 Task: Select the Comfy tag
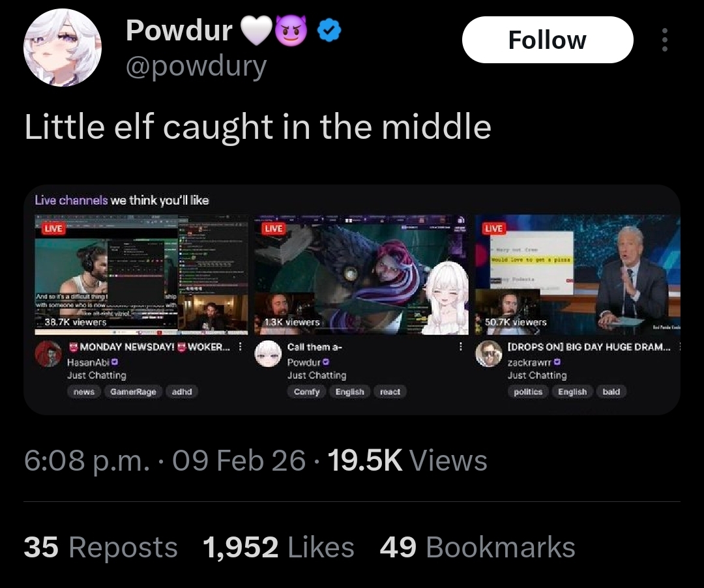tap(306, 392)
